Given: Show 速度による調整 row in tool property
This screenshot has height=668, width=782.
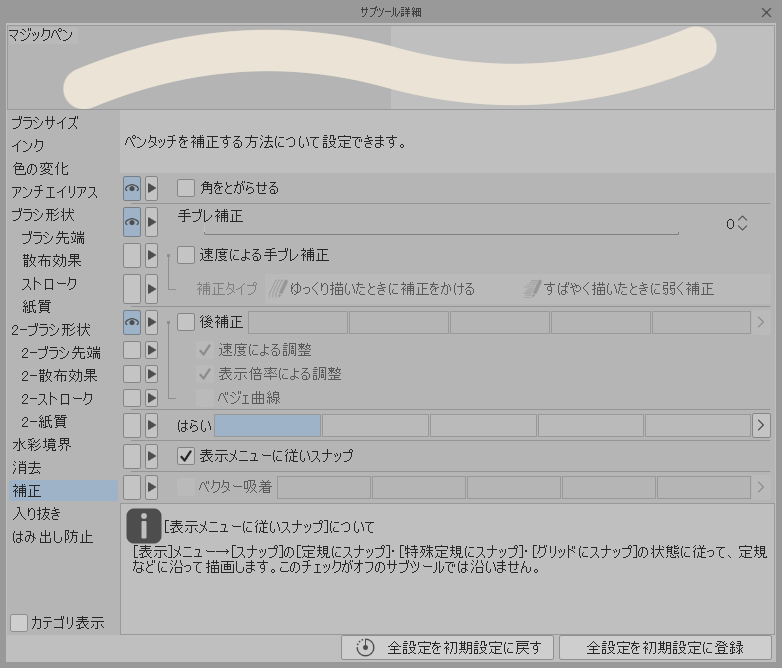Looking at the screenshot, I should coord(132,350).
